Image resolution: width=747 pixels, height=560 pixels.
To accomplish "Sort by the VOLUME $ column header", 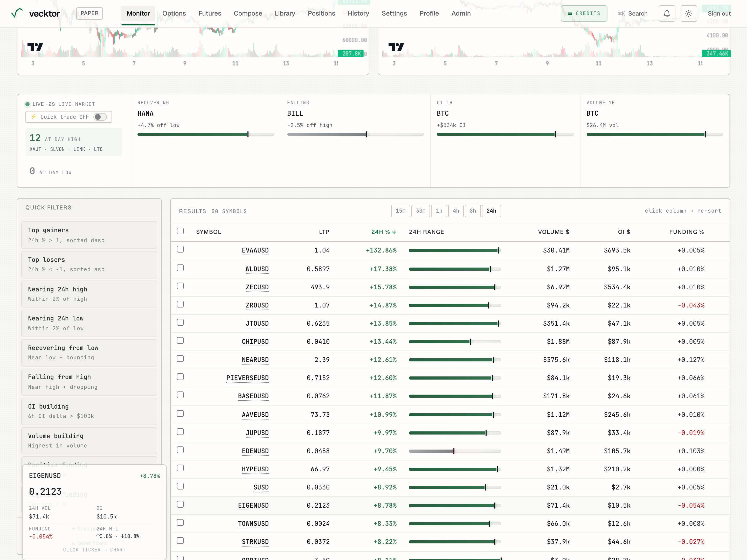I will [x=553, y=232].
